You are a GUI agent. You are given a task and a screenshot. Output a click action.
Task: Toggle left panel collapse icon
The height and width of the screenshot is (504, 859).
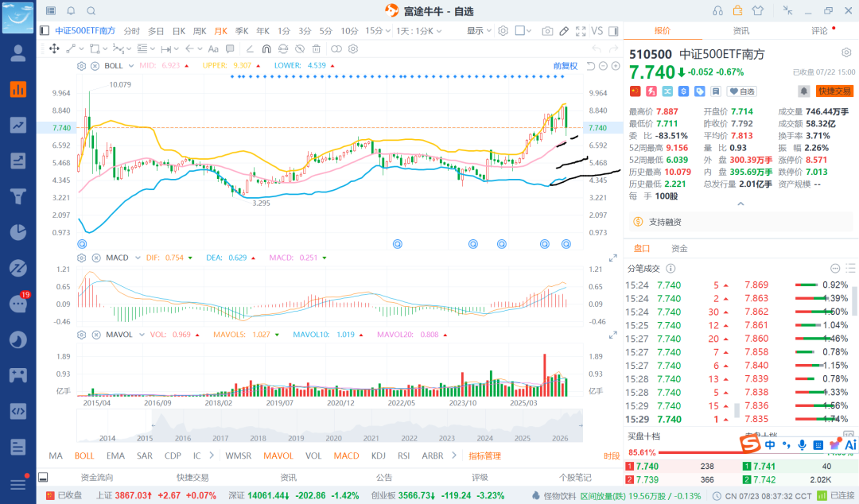(x=45, y=31)
